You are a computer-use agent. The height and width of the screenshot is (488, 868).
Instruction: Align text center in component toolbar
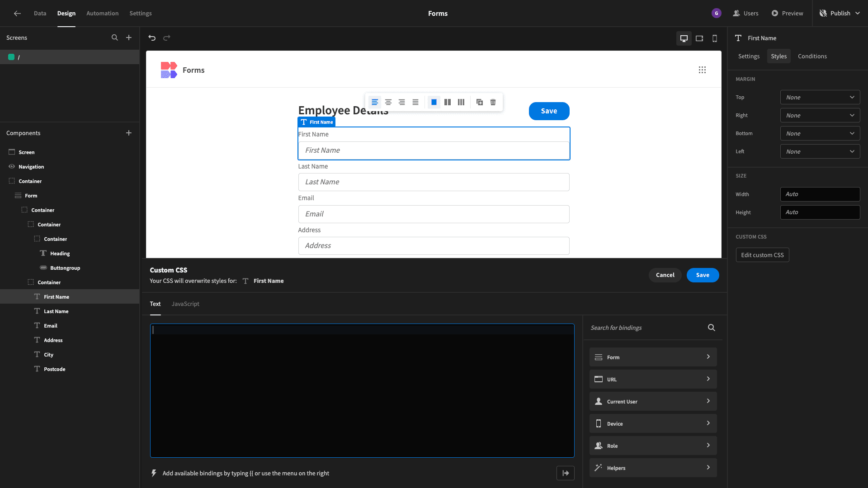click(388, 102)
